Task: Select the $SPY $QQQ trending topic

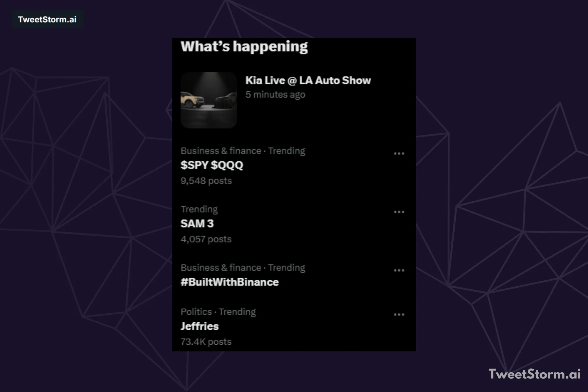Action: (212, 165)
